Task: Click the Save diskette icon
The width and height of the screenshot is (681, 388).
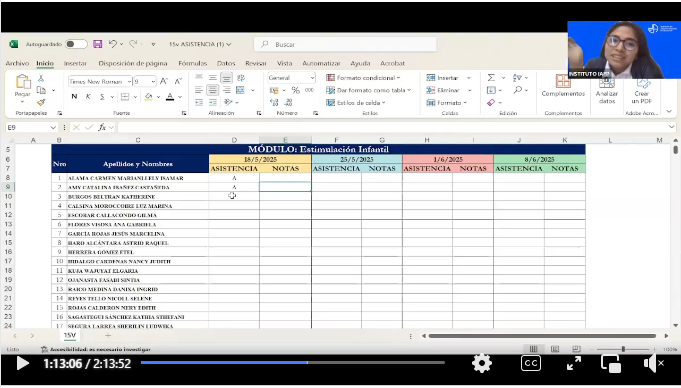Action: pyautogui.click(x=98, y=44)
